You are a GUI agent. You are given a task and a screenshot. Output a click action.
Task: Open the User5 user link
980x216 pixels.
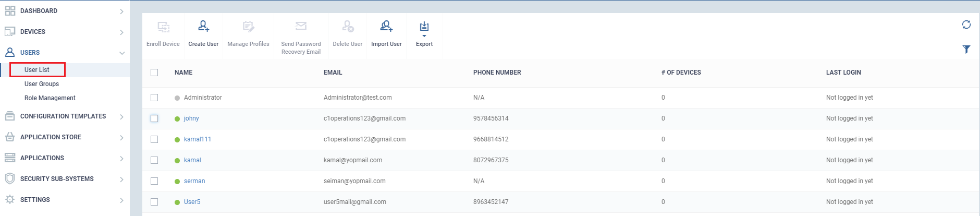192,202
